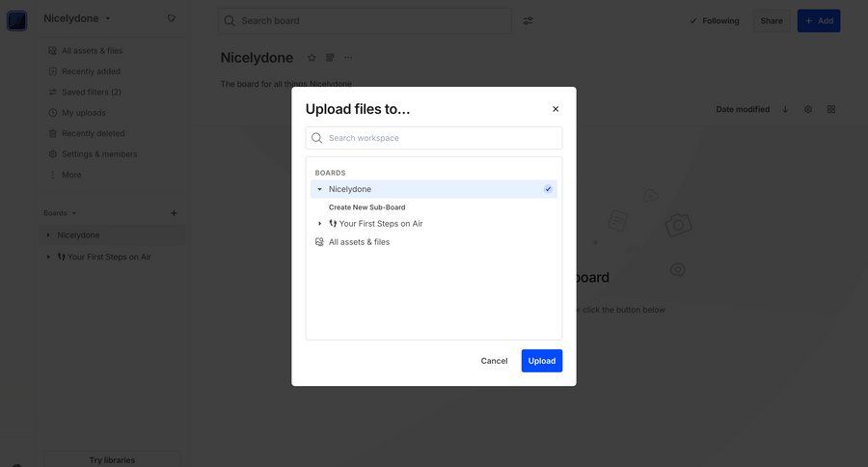Click the Recently added sidebar icon
Screen dimensions: 868x467
(x=53, y=71)
